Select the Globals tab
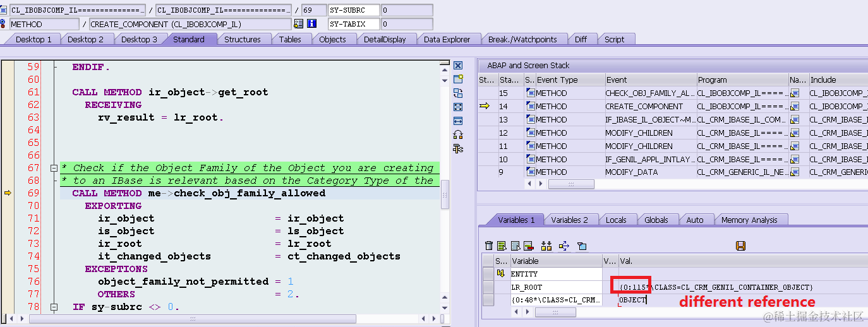868x327 pixels. coord(656,220)
